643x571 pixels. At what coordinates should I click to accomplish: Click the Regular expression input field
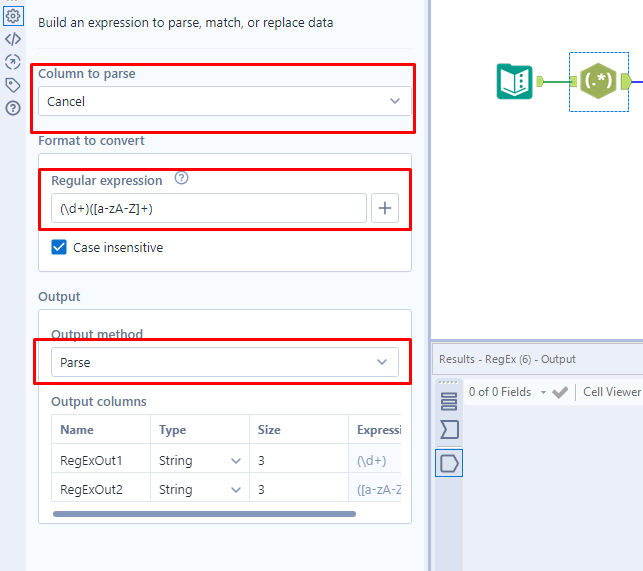[x=210, y=208]
